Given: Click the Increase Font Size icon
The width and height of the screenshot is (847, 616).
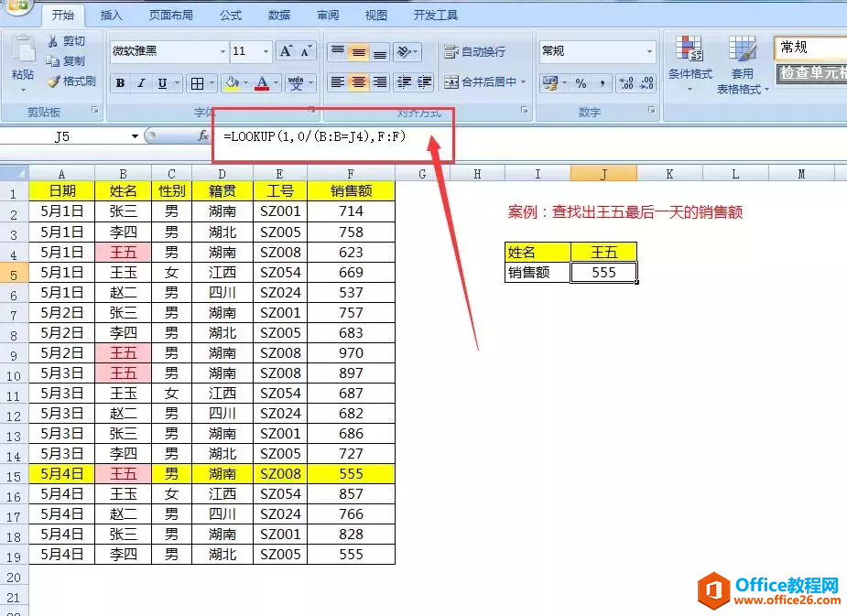Looking at the screenshot, I should [x=286, y=52].
